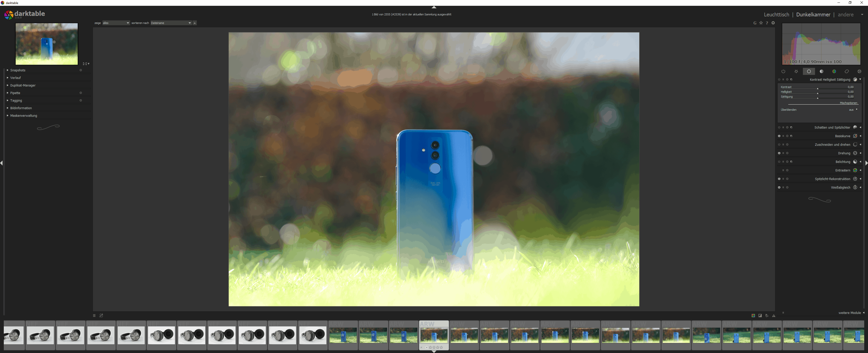Toggle gamut check warning triangle icon
Viewport: 868px width, 353px height.
click(x=774, y=316)
